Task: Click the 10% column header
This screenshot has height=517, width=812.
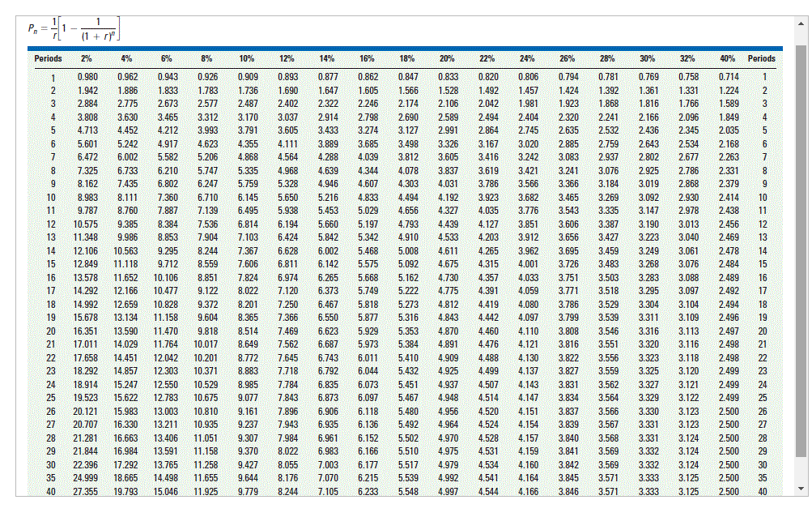Action: (247, 58)
